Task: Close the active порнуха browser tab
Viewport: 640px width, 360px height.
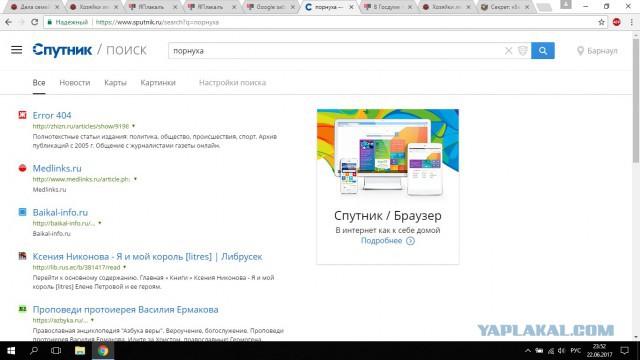Action: point(351,7)
